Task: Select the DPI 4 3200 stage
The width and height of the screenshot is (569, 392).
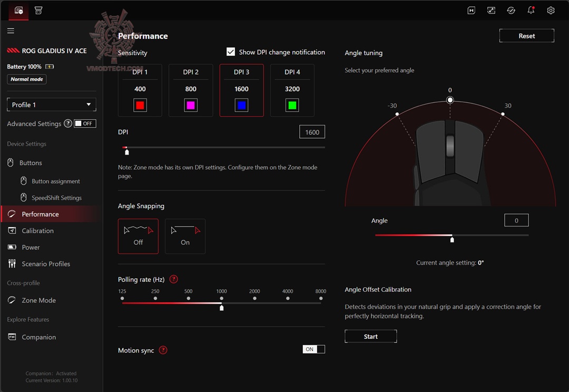Action: tap(292, 91)
